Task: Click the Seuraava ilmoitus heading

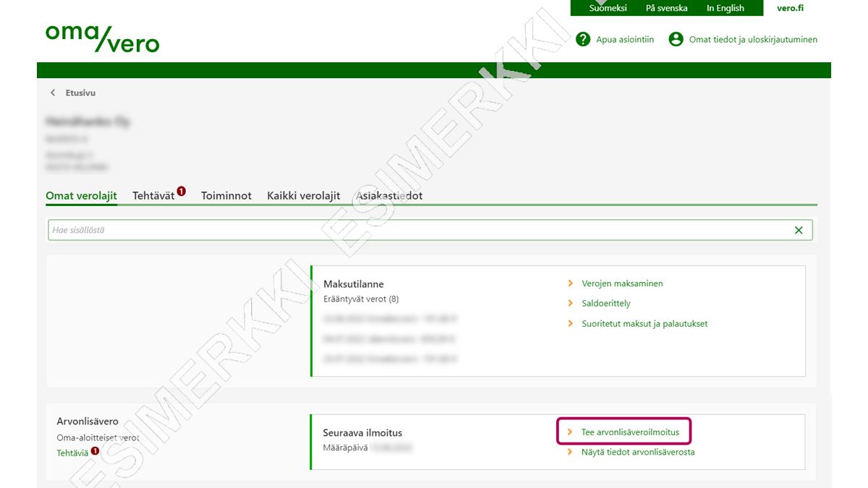Action: point(362,433)
